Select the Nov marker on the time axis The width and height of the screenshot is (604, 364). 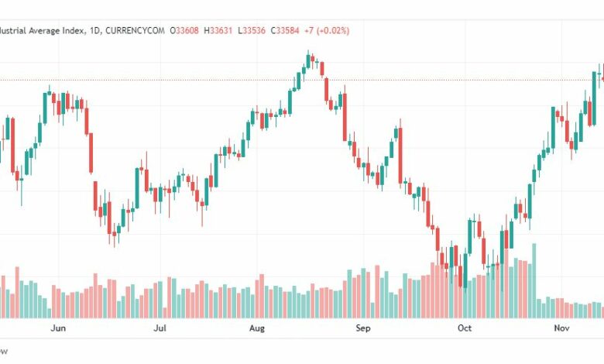coord(562,328)
